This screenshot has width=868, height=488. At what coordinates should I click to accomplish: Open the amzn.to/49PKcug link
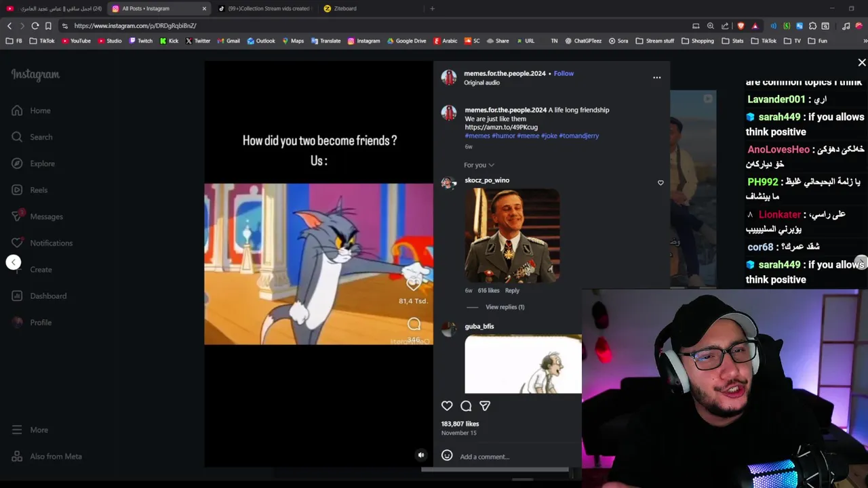pos(501,127)
